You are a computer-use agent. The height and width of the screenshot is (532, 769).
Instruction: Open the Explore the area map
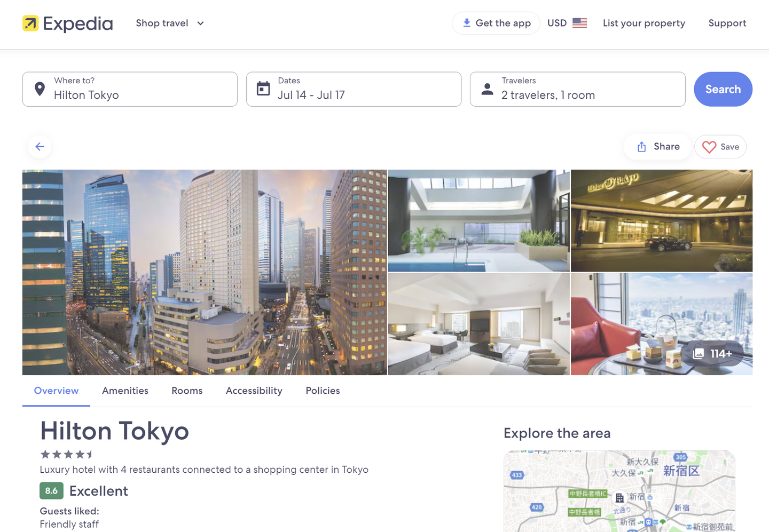click(619, 491)
